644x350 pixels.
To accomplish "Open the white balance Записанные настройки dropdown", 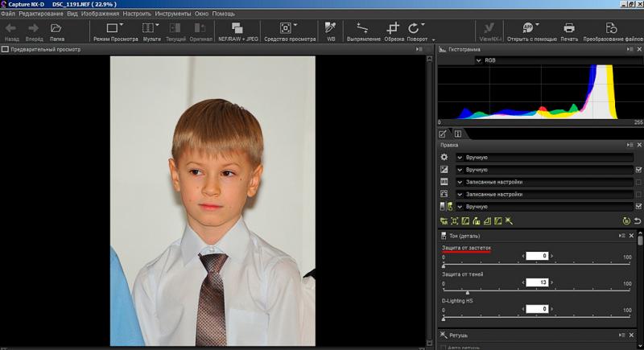I will [x=545, y=182].
